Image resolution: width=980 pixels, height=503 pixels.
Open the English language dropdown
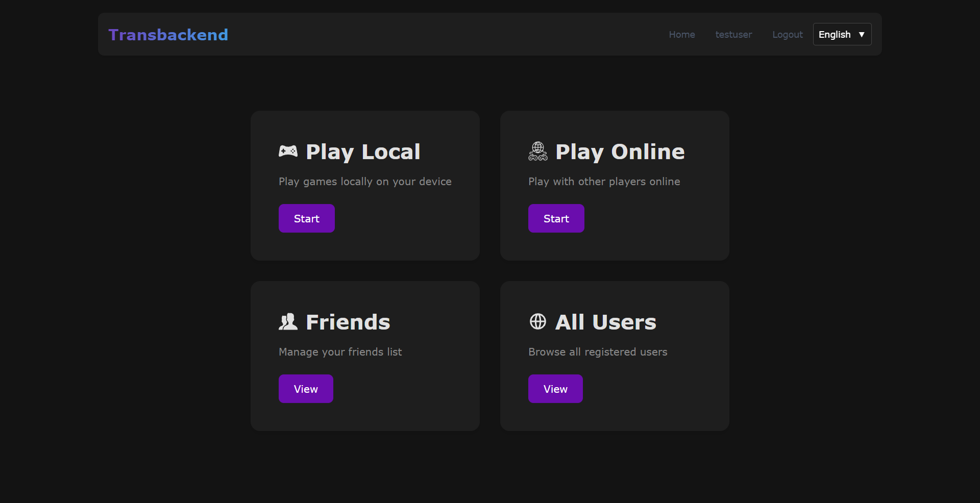[842, 34]
